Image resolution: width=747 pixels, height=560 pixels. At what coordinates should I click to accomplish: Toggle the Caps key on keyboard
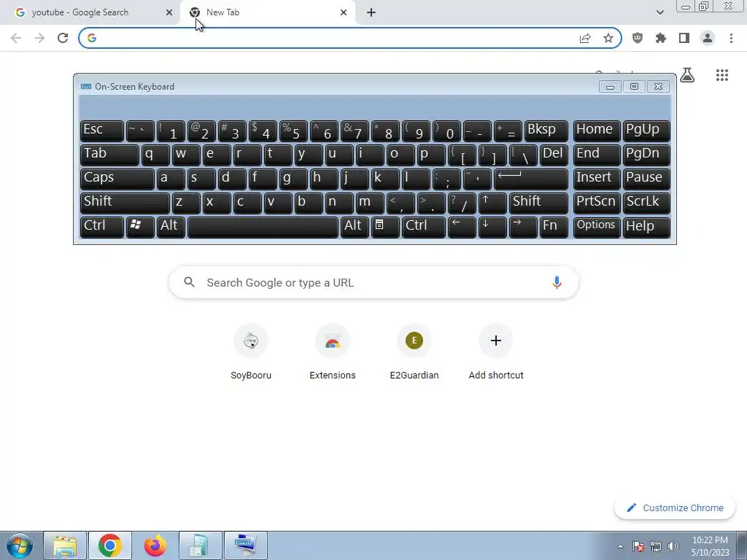point(117,179)
